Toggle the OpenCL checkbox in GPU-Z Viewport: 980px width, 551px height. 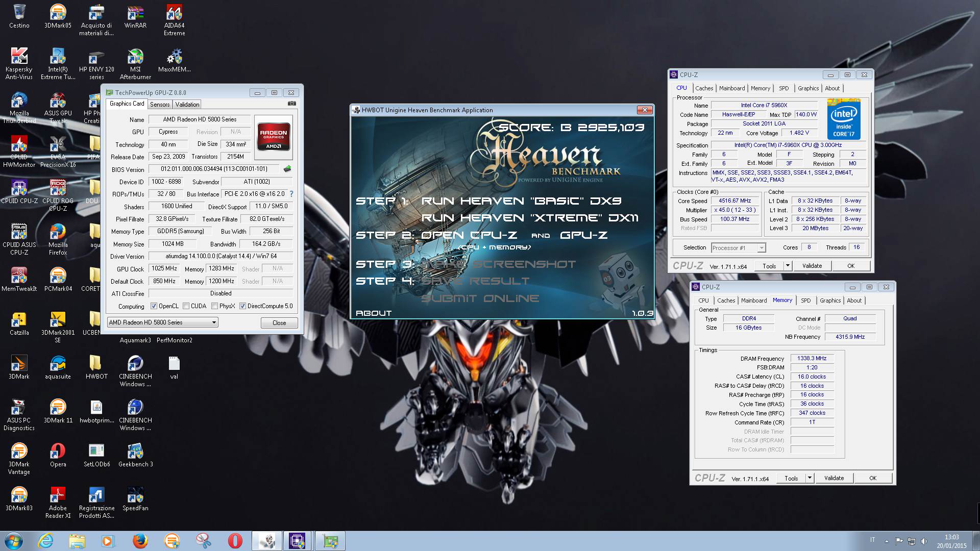tap(154, 306)
